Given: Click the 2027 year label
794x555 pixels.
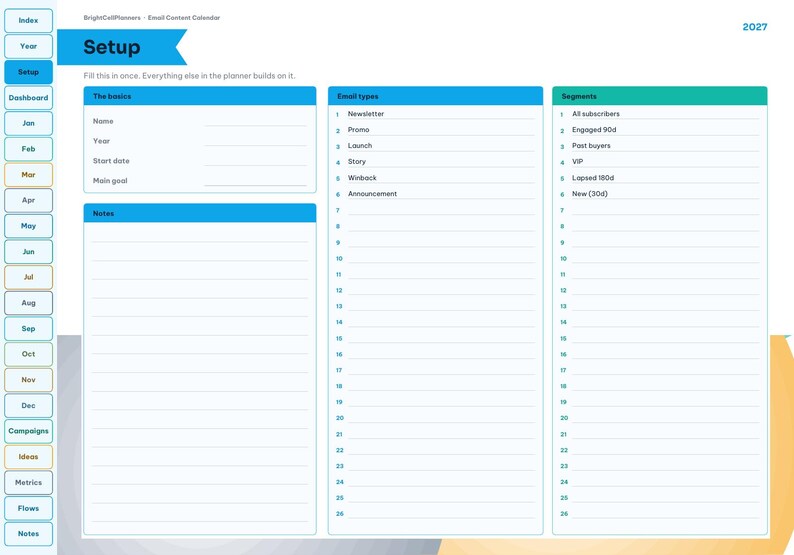Looking at the screenshot, I should point(755,27).
